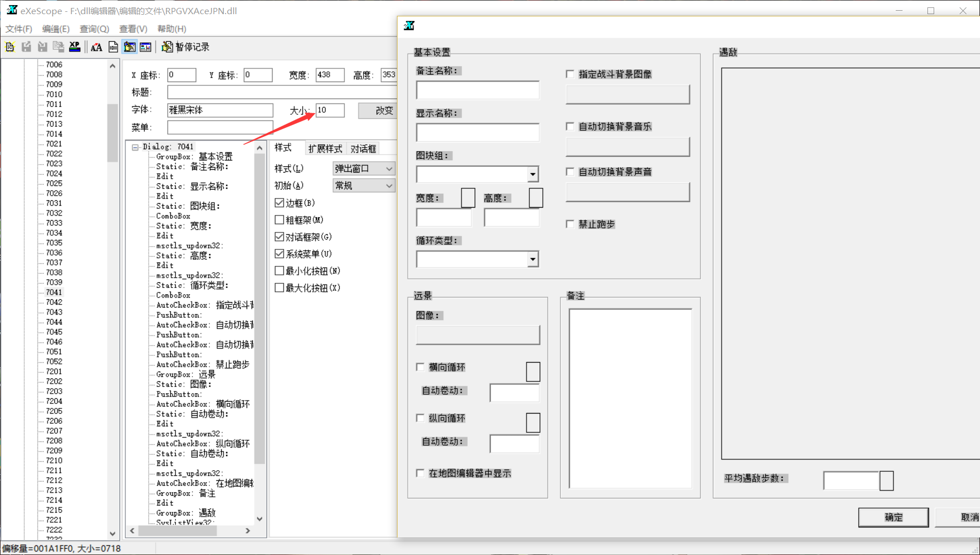The image size is (980, 555).
Task: Click the 宽度 input field showing 438
Action: pyautogui.click(x=330, y=75)
